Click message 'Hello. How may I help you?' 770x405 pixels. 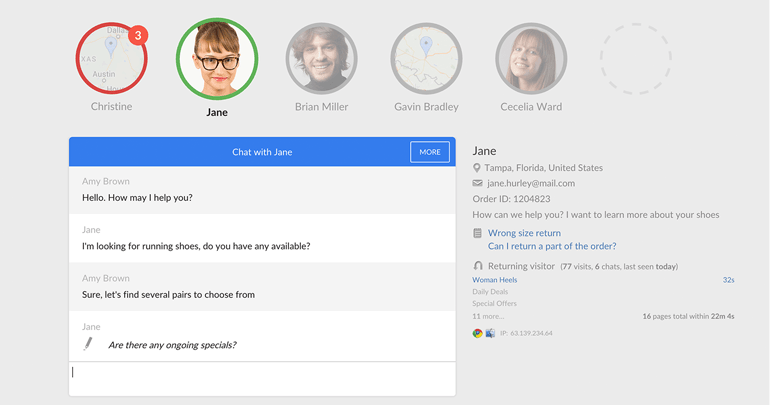tap(137, 198)
